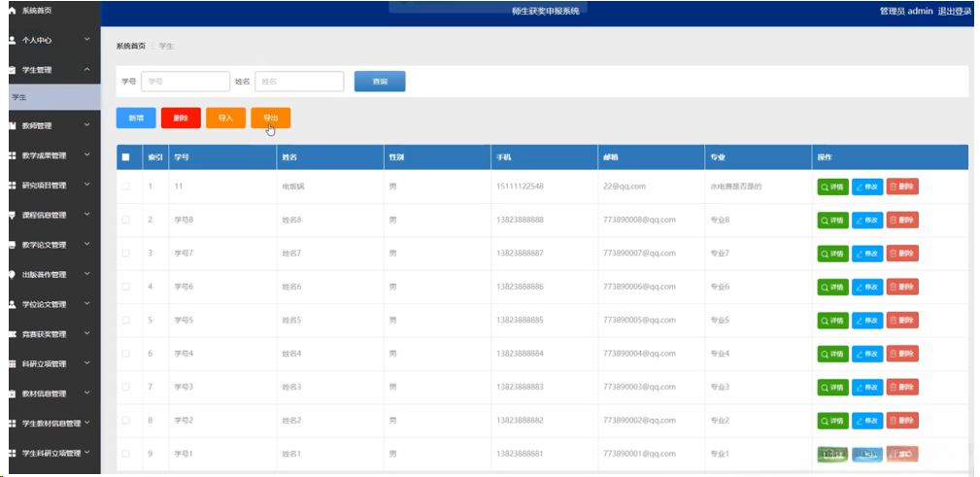Click the person icon beside 个人中心
Screen dimensions: 980x477
(12, 40)
